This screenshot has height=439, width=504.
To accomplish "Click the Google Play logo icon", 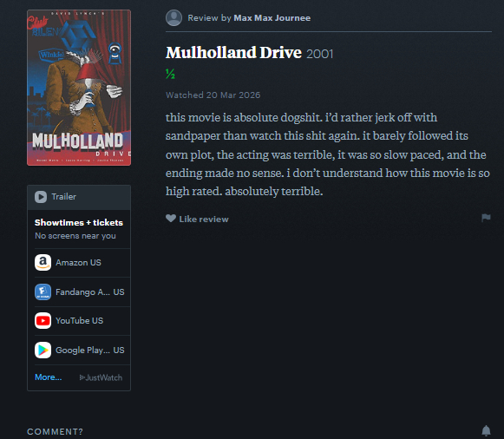I will point(43,350).
